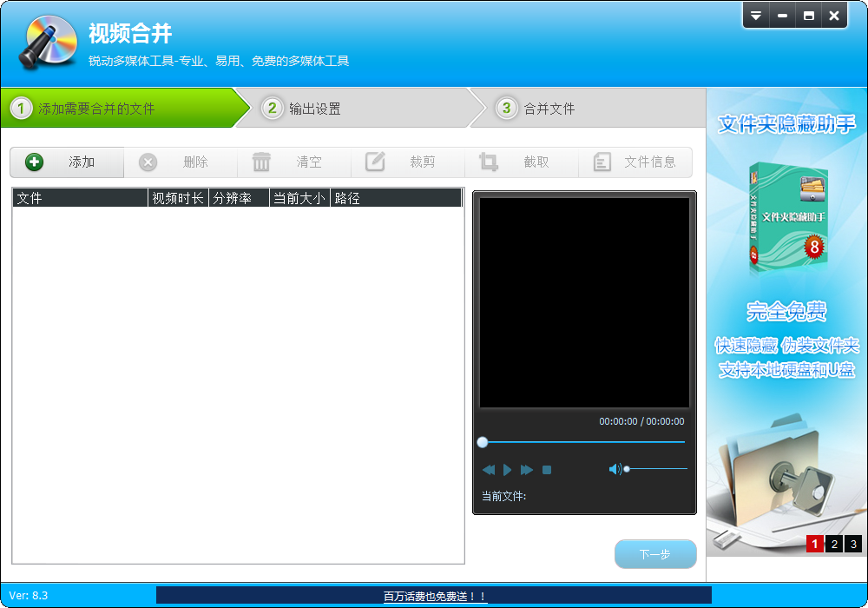Image resolution: width=868 pixels, height=608 pixels.
Task: Click the 当前文件 label in player
Action: tap(503, 496)
